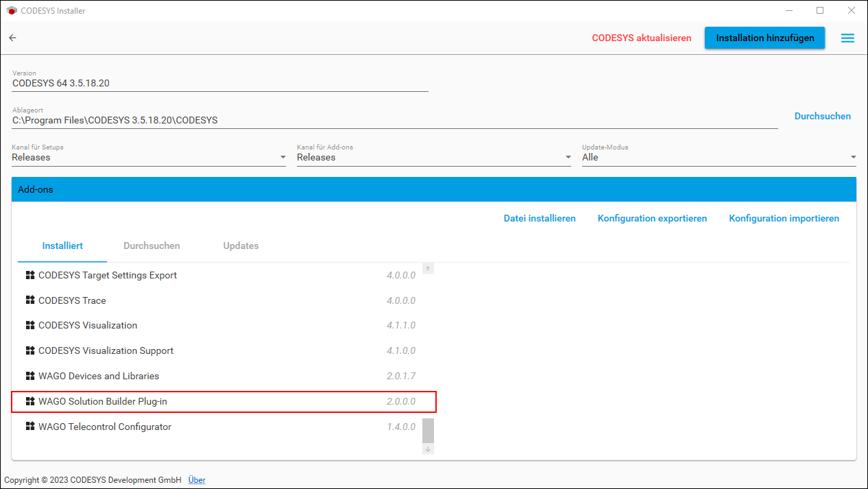Image resolution: width=868 pixels, height=489 pixels.
Task: Select CODESYS Visualization Support row
Action: tap(220, 350)
